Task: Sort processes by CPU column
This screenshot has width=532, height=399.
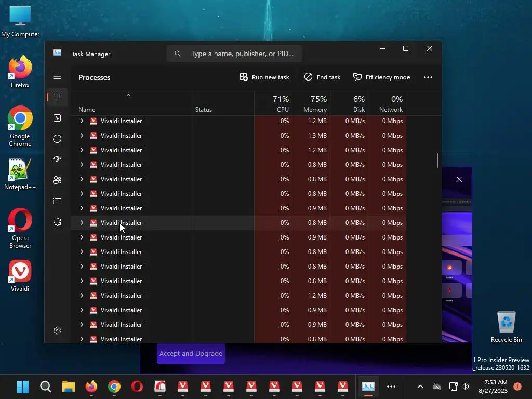Action: click(x=283, y=110)
